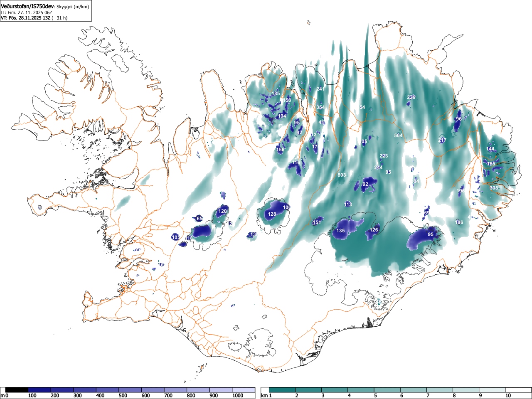Click the '104' visibility value on the map
532x399 pixels.
282,116
